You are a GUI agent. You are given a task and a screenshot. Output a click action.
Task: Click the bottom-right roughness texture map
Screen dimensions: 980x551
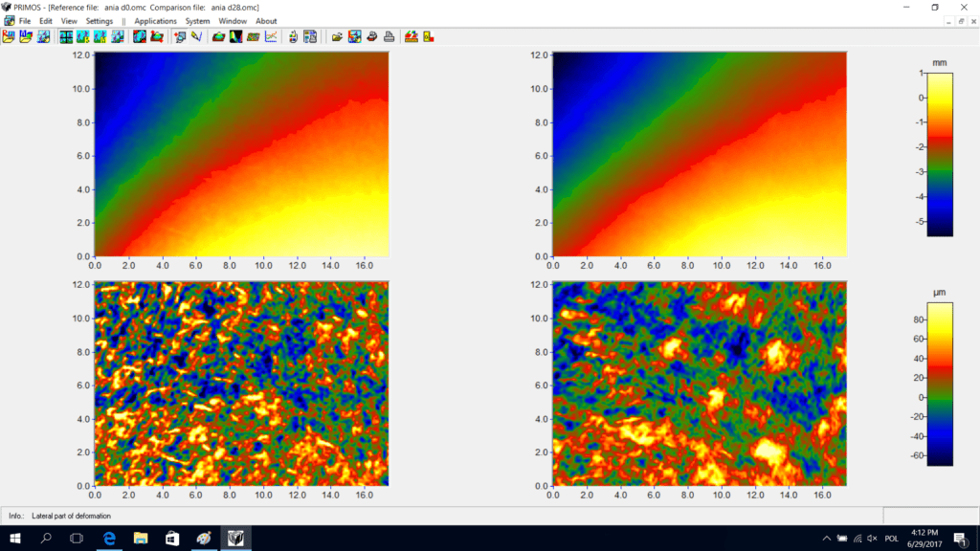point(700,384)
